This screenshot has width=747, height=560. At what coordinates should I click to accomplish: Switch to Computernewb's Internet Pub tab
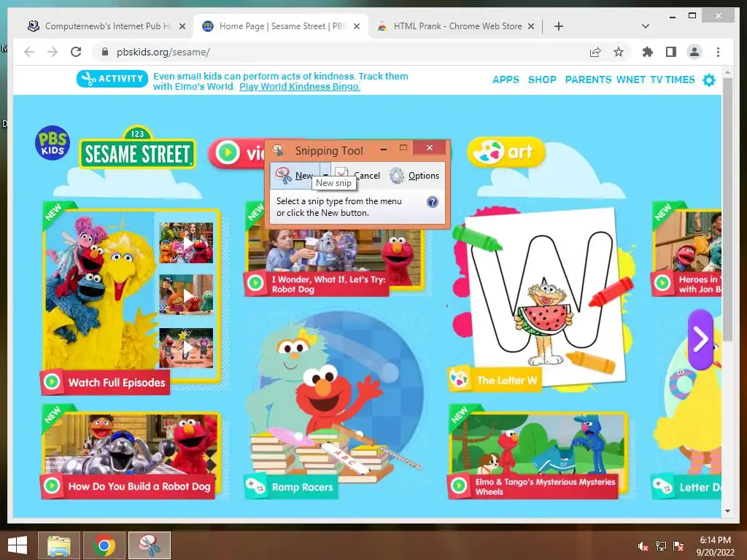pyautogui.click(x=106, y=26)
